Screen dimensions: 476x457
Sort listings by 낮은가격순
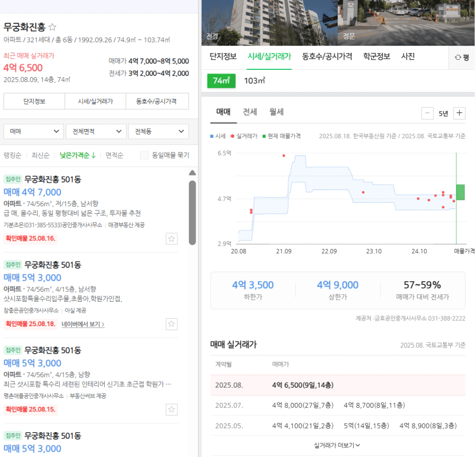77,155
